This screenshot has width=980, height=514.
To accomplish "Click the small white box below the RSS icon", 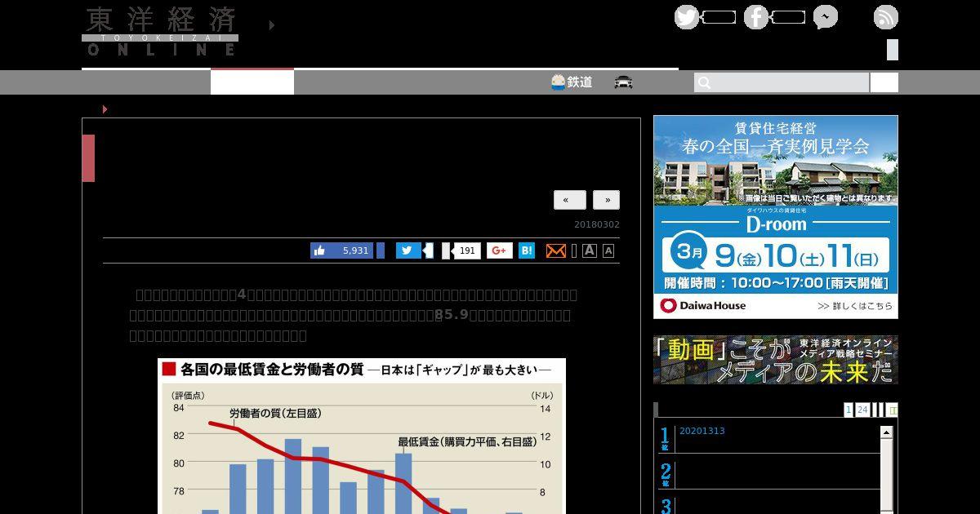I will pos(893,50).
